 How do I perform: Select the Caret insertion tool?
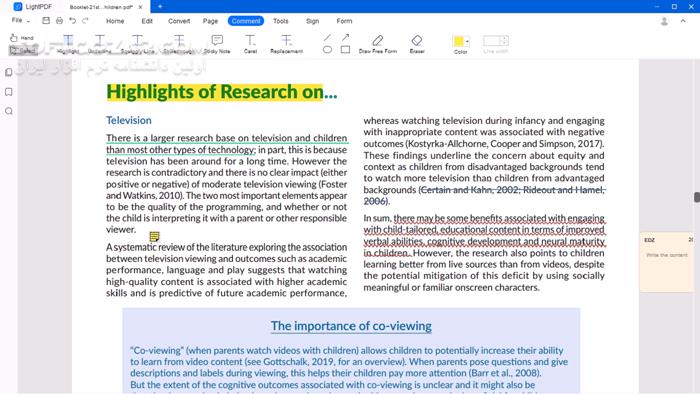click(x=250, y=44)
